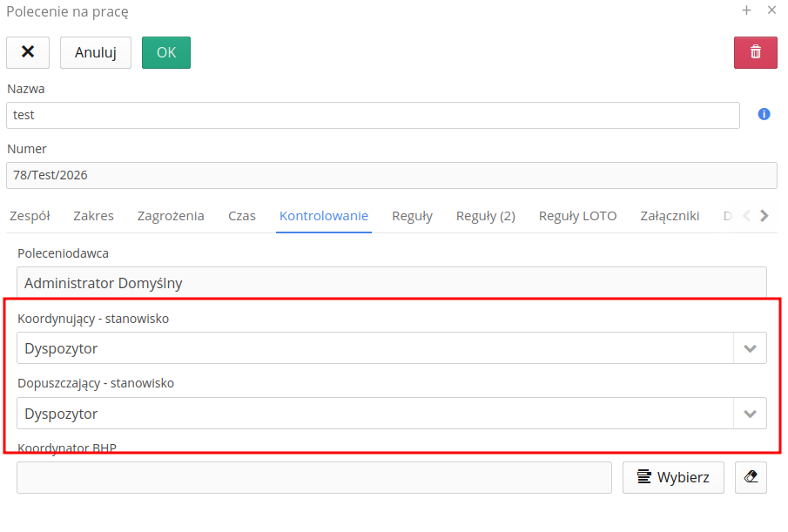Click Wybierz to choose Koordynator BHP
The height and width of the screenshot is (532, 788).
coord(673,477)
